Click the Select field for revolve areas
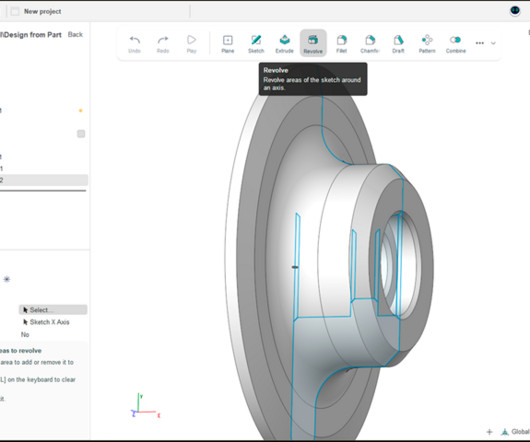Screen dimensions: 530x442 coord(53,310)
